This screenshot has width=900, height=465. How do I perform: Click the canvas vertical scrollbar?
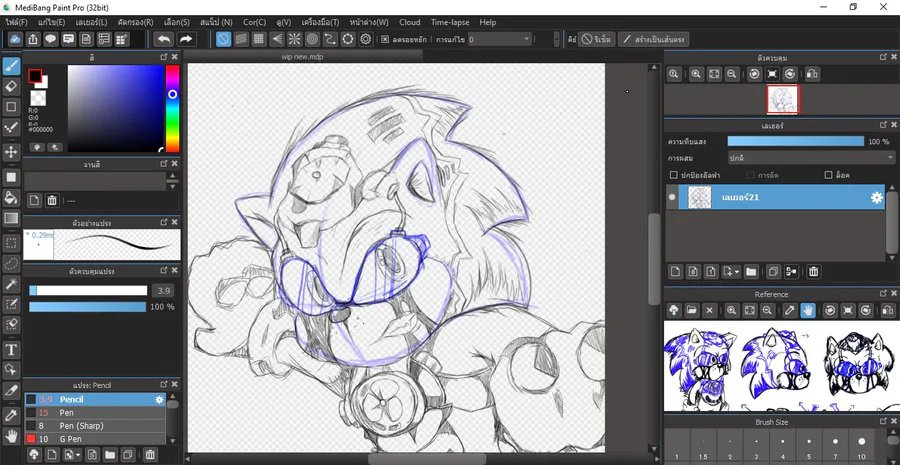pyautogui.click(x=653, y=258)
